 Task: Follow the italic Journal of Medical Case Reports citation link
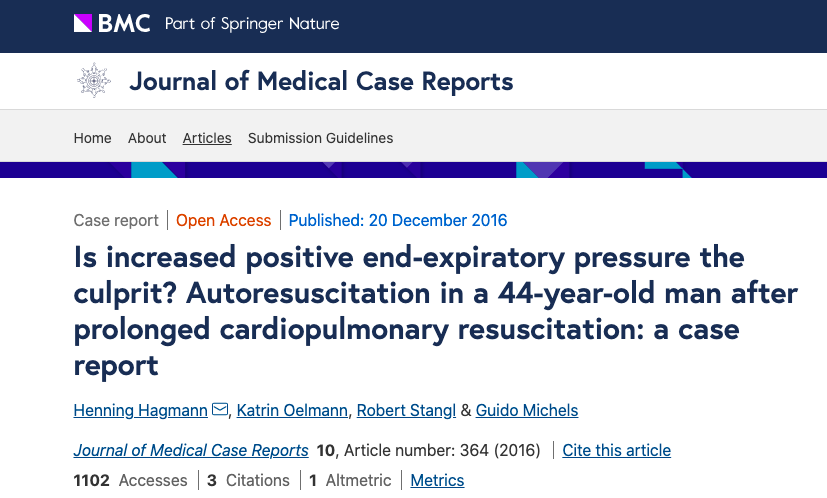click(191, 450)
